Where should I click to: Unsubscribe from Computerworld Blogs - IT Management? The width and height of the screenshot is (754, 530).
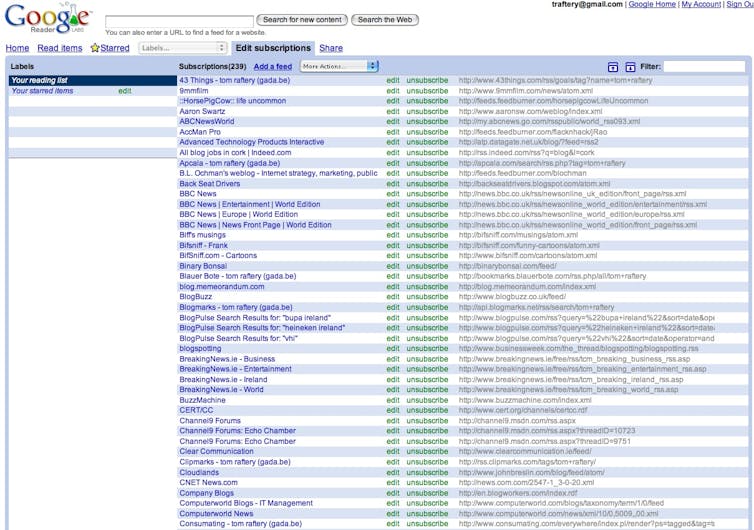coord(427,503)
